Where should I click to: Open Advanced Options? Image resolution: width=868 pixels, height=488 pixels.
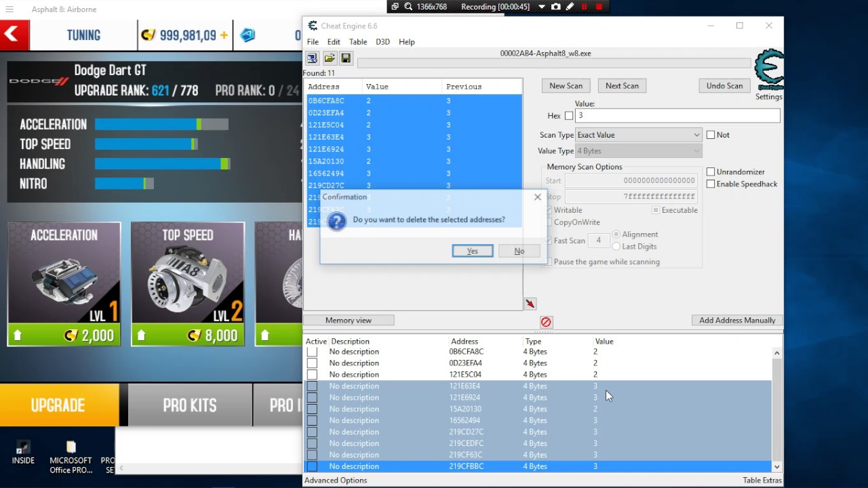pos(336,481)
